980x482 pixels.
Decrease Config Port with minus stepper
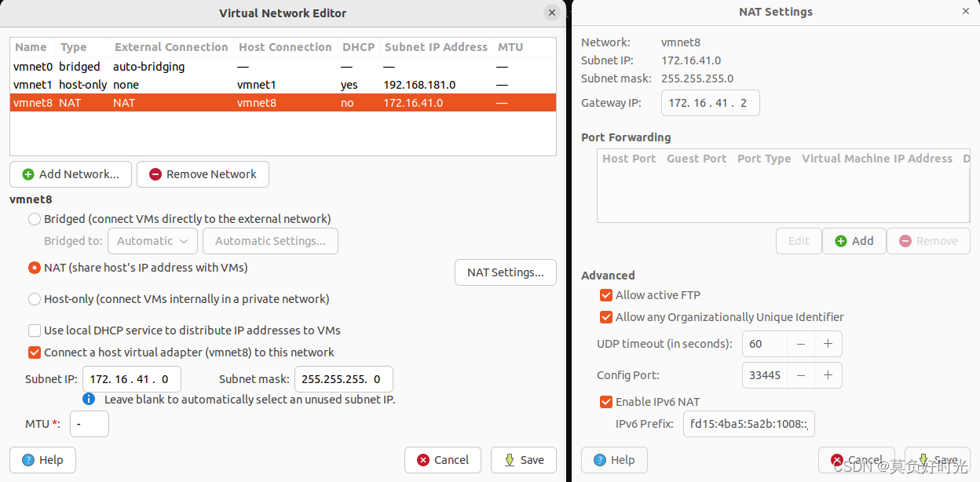point(800,375)
